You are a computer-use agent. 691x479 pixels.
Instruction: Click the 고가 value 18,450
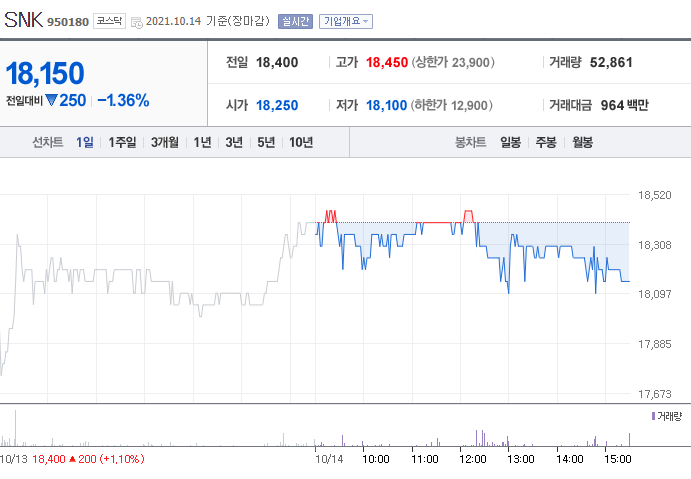[386, 63]
